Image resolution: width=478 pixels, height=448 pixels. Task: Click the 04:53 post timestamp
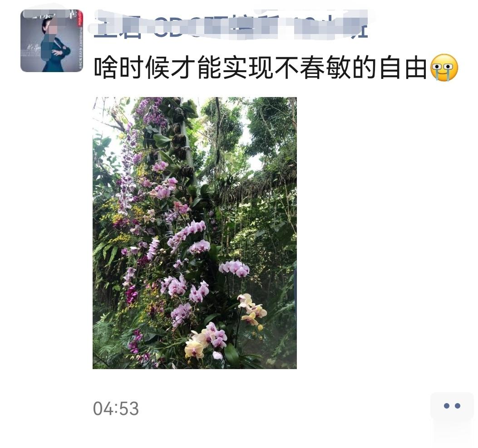116,409
